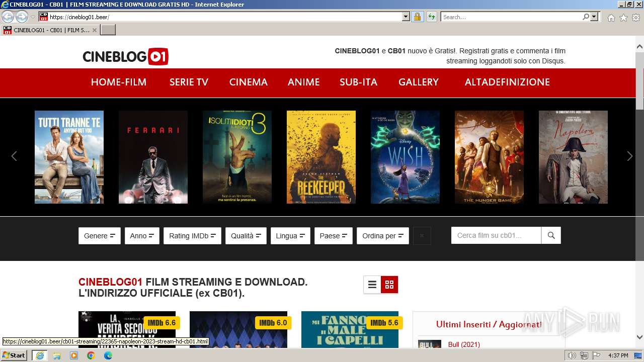644x362 pixels.
Task: Open a new blank tab
Action: (x=108, y=30)
